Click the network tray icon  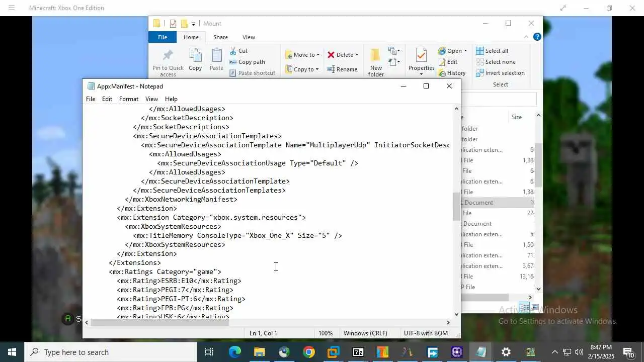click(567, 352)
